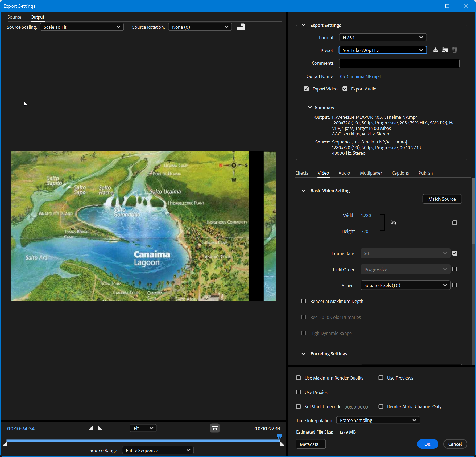Change the Source Scaling dropdown
The height and width of the screenshot is (457, 476).
tap(82, 27)
